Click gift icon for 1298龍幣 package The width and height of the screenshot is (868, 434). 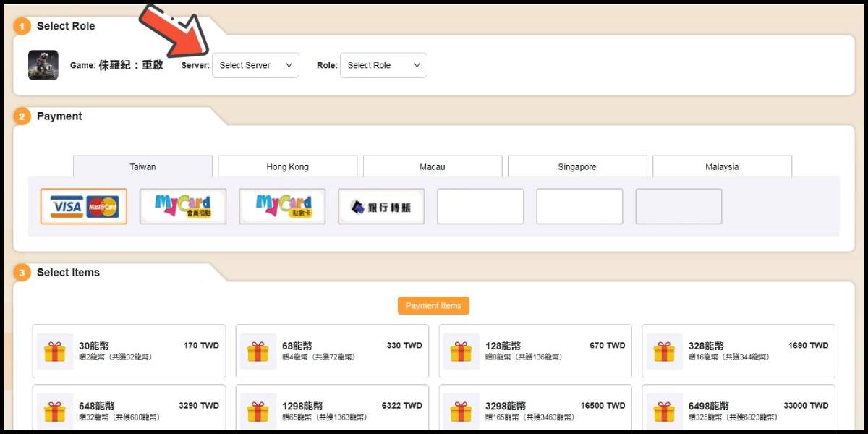click(258, 412)
